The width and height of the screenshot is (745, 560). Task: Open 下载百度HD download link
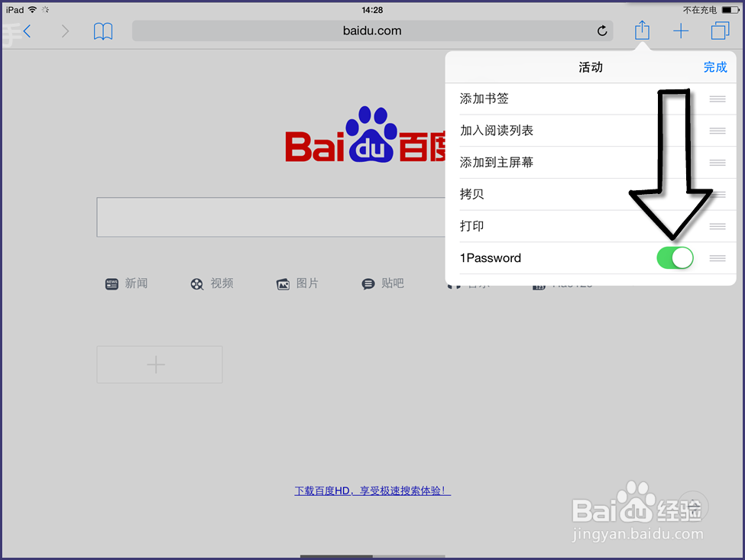[x=373, y=490]
